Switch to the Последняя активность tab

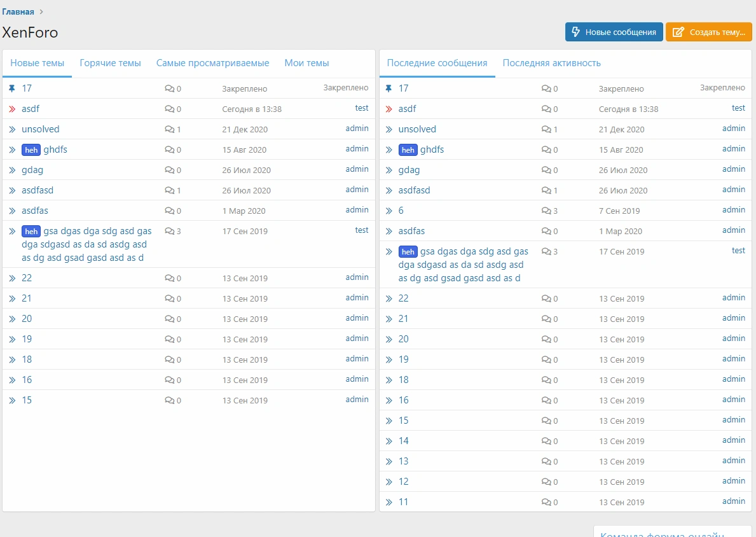point(551,63)
